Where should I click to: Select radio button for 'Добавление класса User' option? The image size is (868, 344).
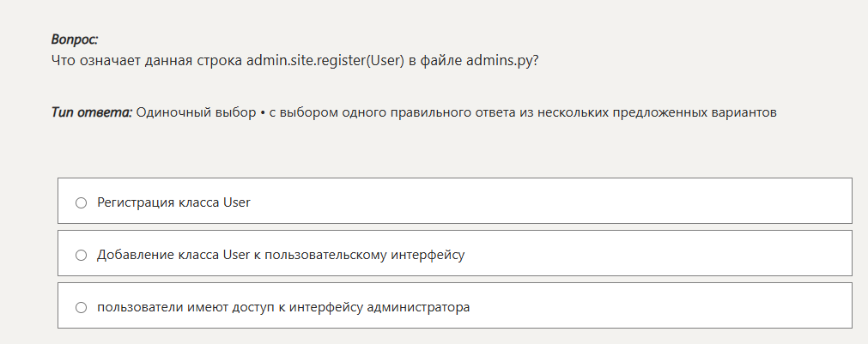[x=81, y=255]
